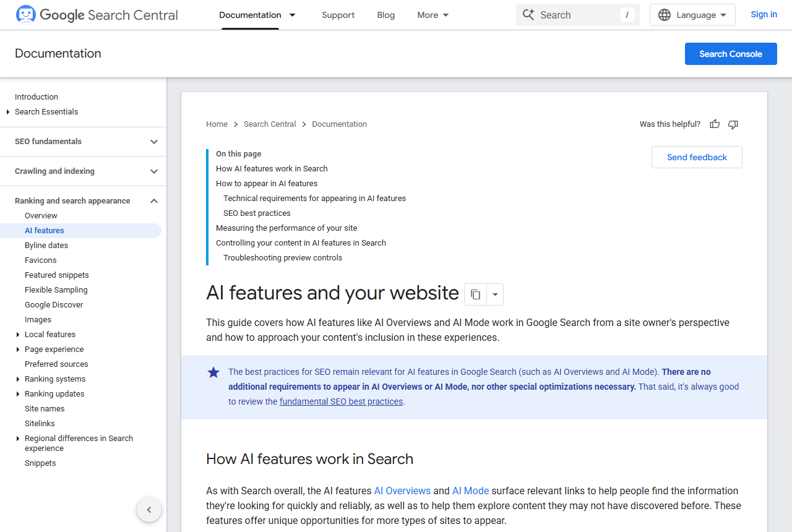Open the AI Mode link in paragraph
Viewport: 792px width, 532px height.
click(471, 491)
